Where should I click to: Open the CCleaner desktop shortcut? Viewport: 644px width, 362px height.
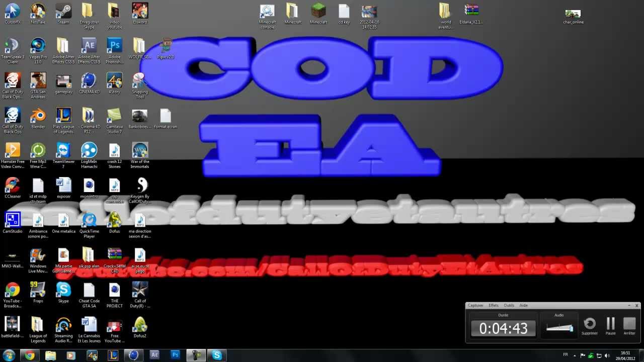13,187
